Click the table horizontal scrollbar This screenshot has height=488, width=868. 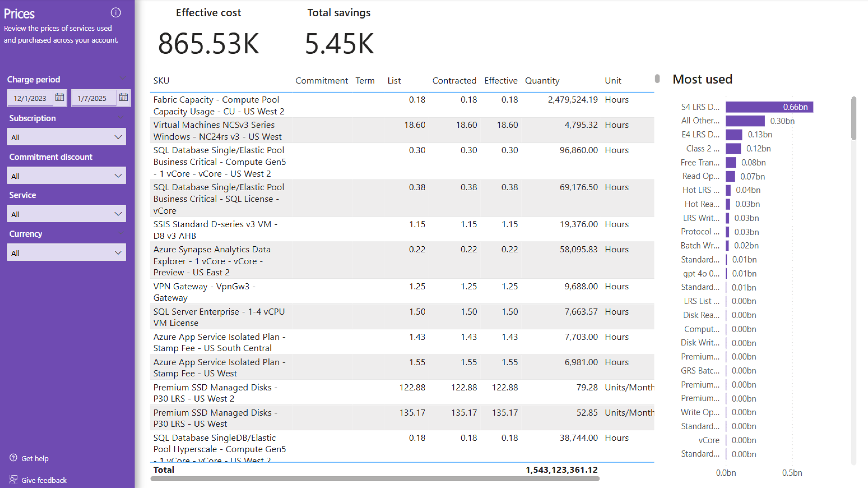point(375,478)
